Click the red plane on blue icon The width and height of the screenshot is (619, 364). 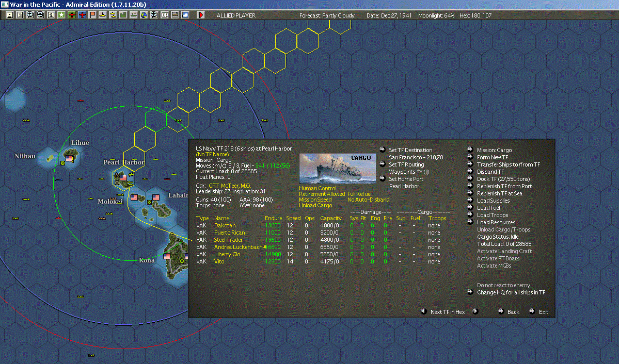82,15
